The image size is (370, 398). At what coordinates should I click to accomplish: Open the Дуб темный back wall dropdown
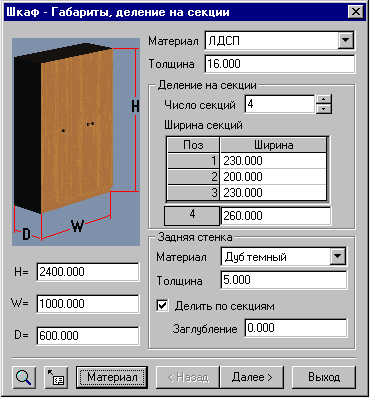click(x=337, y=257)
